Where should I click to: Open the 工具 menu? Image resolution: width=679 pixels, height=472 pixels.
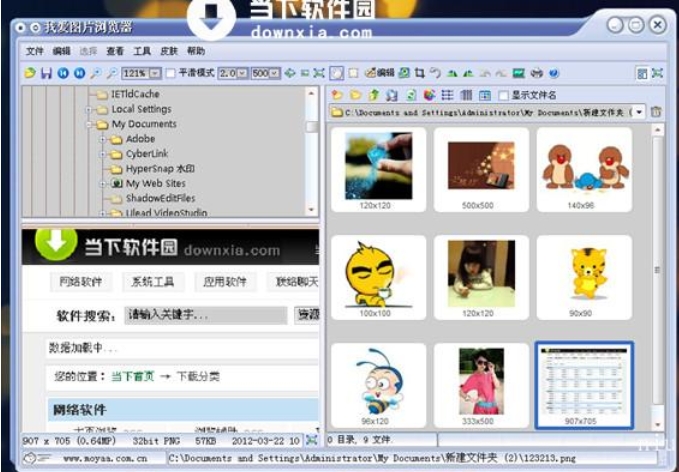tap(142, 51)
